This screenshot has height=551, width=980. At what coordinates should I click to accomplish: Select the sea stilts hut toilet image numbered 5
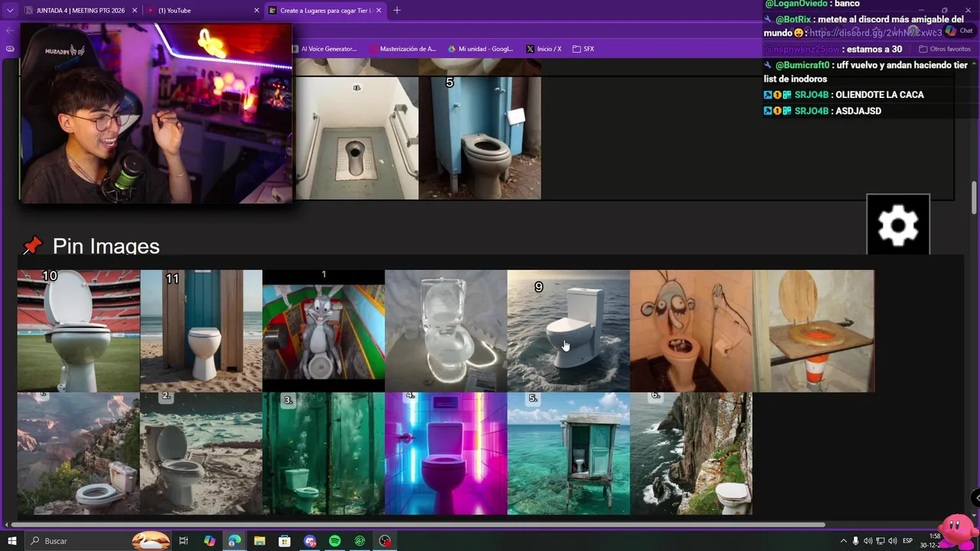click(x=569, y=453)
